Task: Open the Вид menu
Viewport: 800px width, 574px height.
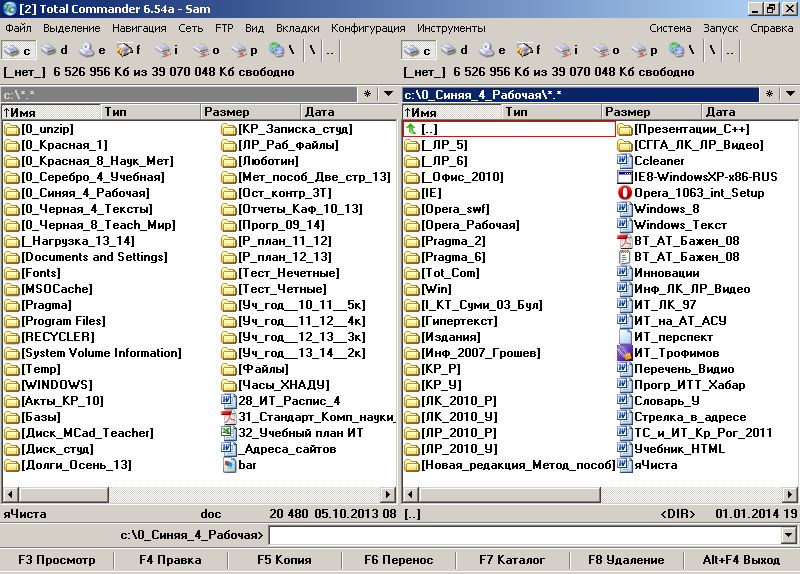Action: 254,28
